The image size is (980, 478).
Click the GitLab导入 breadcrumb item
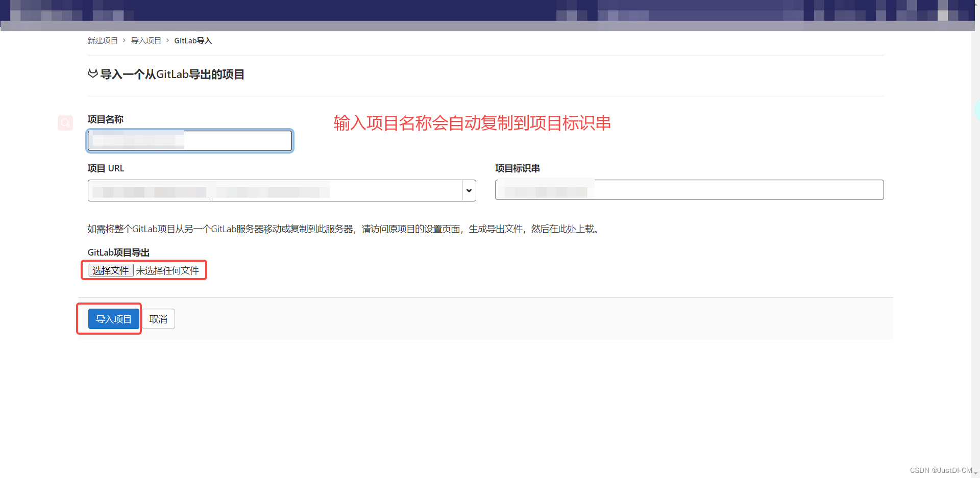pos(193,41)
